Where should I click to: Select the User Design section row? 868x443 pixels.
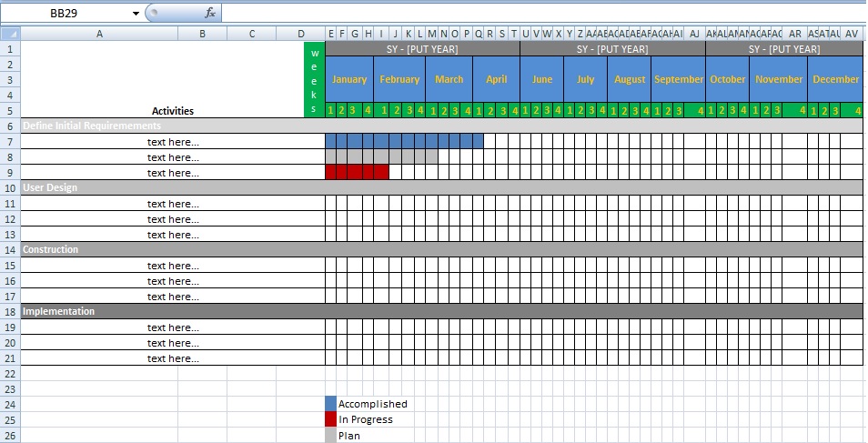(x=50, y=187)
